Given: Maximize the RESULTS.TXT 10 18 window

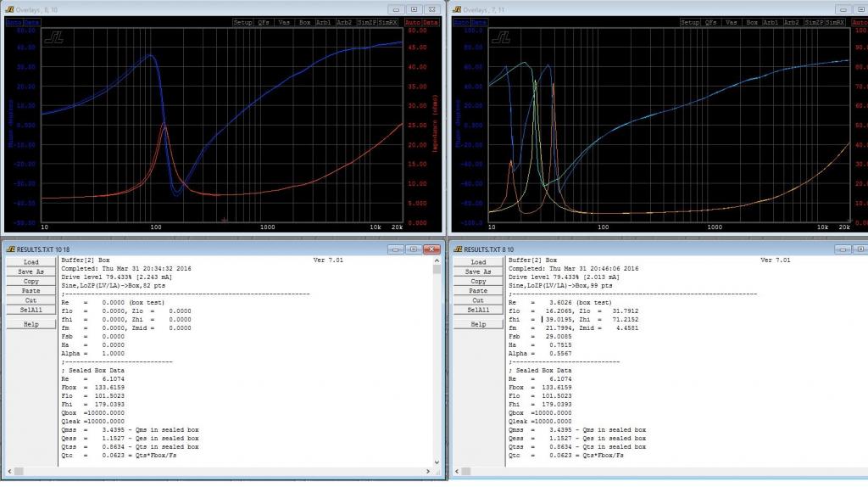Looking at the screenshot, I should [414, 249].
